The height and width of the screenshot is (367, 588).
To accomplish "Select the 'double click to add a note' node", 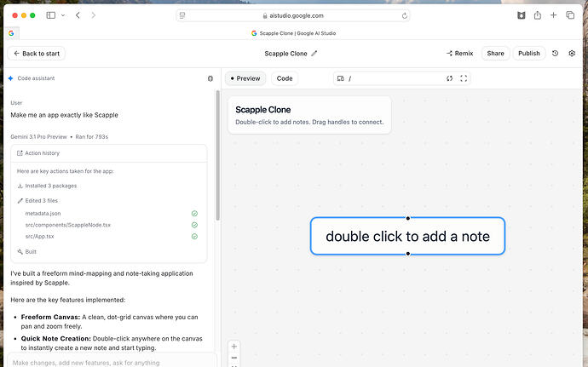I will click(407, 236).
